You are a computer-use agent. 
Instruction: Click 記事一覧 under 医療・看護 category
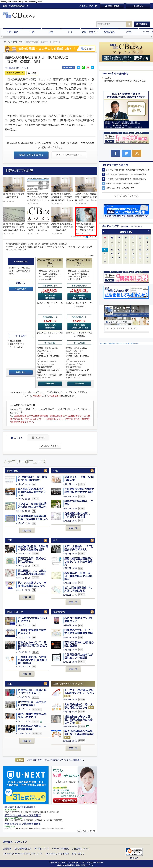point(27,531)
